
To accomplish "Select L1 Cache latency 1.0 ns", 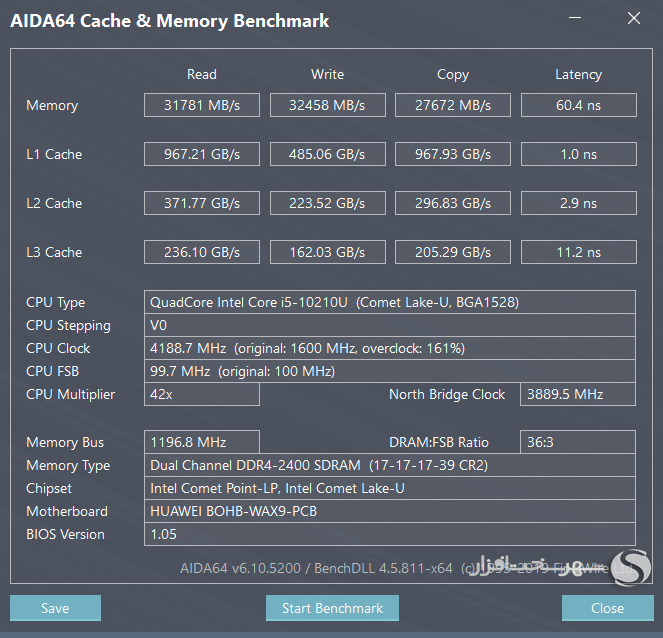I will coord(578,154).
